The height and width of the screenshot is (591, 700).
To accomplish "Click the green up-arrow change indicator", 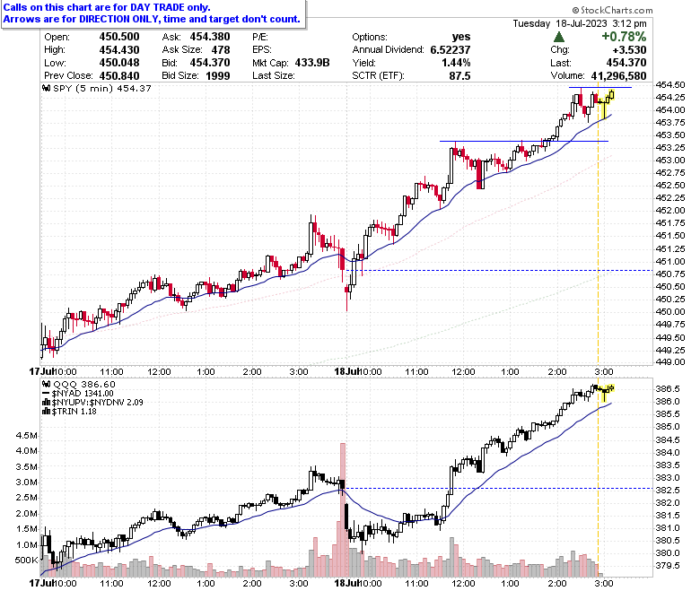I will tap(558, 37).
